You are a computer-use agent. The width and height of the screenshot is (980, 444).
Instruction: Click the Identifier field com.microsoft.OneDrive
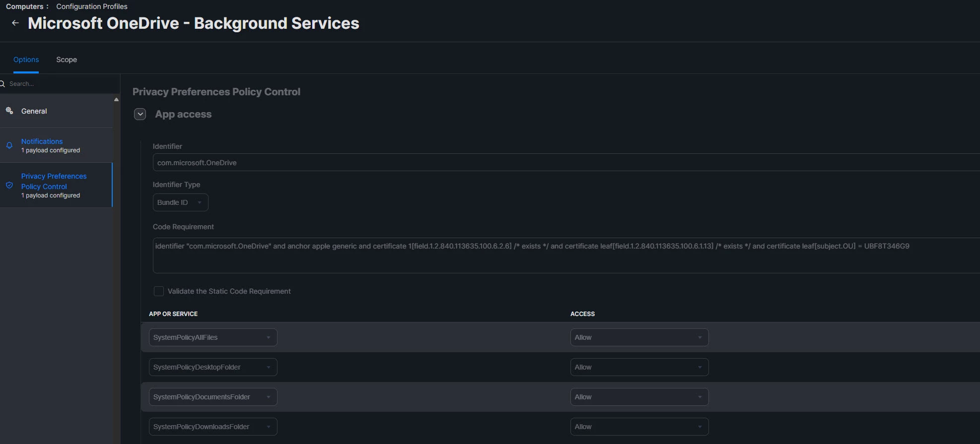[566, 162]
